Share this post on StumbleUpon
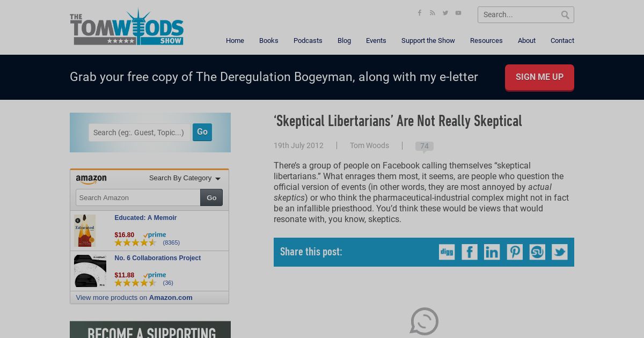This screenshot has width=644, height=338. [537, 252]
